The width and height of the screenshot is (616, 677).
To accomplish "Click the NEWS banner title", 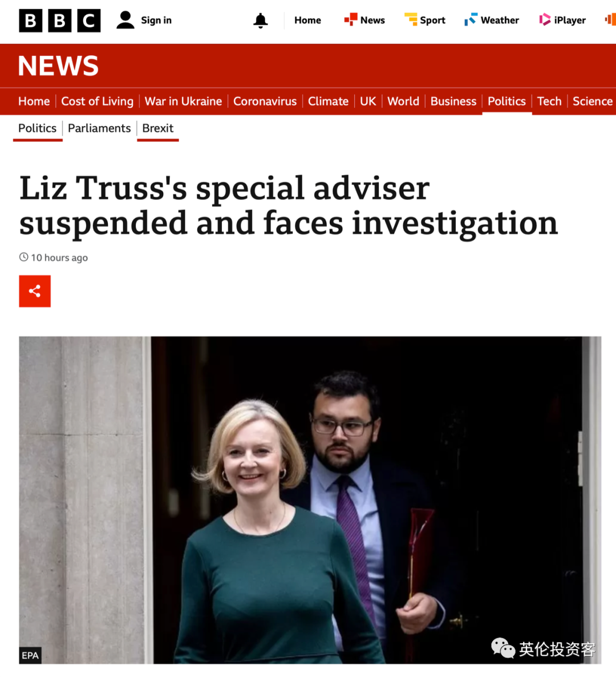I will pyautogui.click(x=58, y=66).
